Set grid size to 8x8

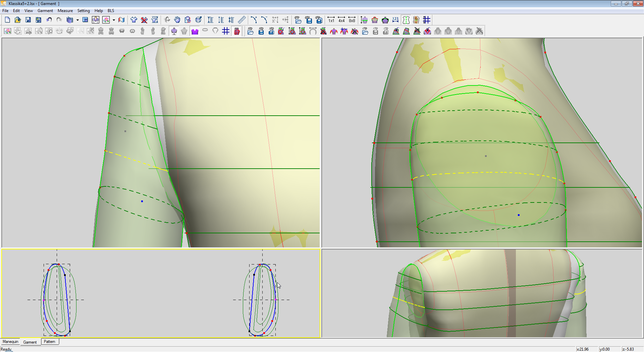coord(352,20)
